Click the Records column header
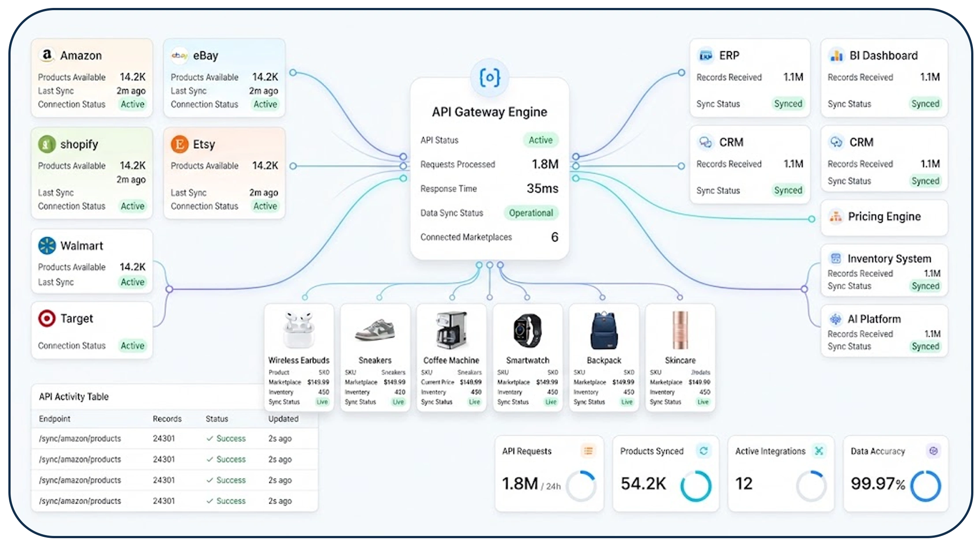The image size is (980, 547). [x=167, y=419]
